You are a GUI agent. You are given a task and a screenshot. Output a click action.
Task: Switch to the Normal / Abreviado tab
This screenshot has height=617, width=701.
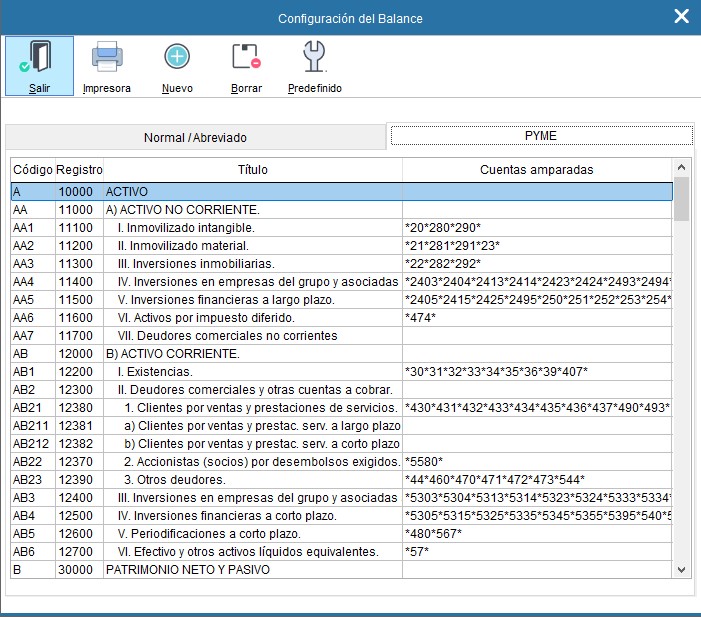click(x=195, y=137)
